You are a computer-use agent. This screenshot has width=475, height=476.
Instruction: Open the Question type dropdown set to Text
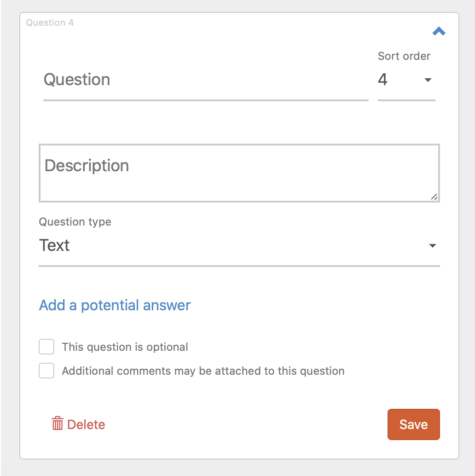click(239, 245)
